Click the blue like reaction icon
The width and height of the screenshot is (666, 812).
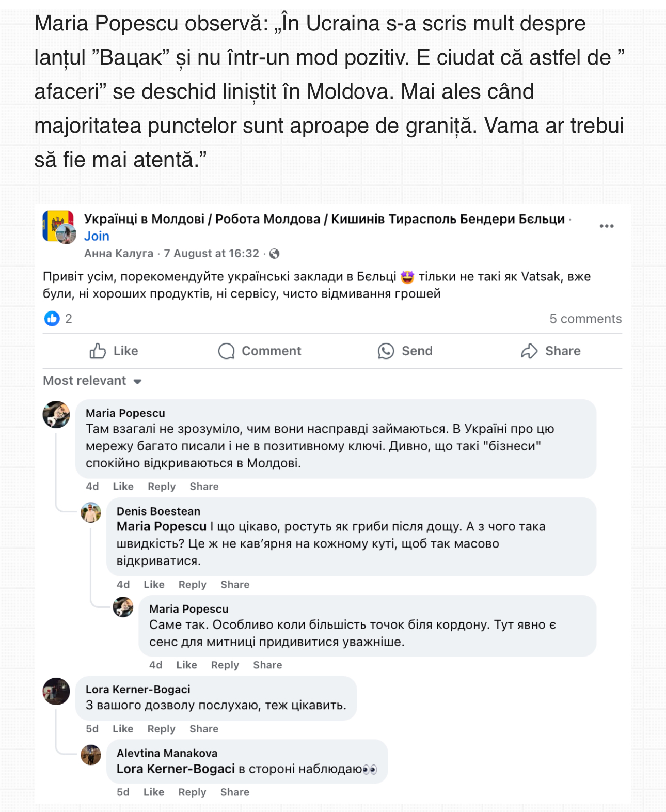(52, 319)
